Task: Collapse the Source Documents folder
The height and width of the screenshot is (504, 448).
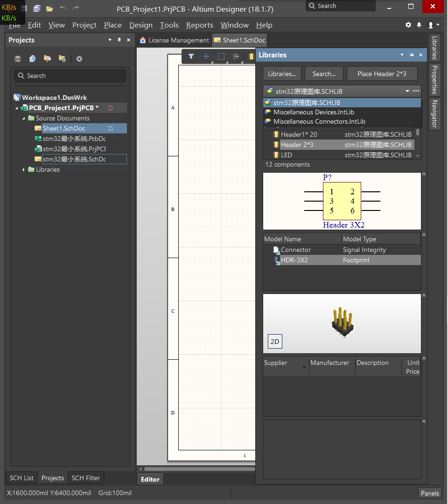Action: click(23, 118)
